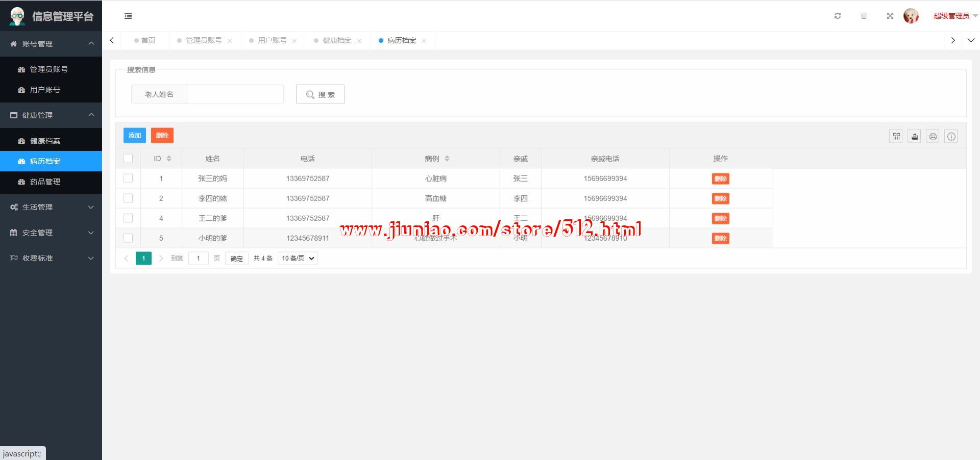Close the 管理员账号 tab
980x460 pixels.
click(x=230, y=41)
